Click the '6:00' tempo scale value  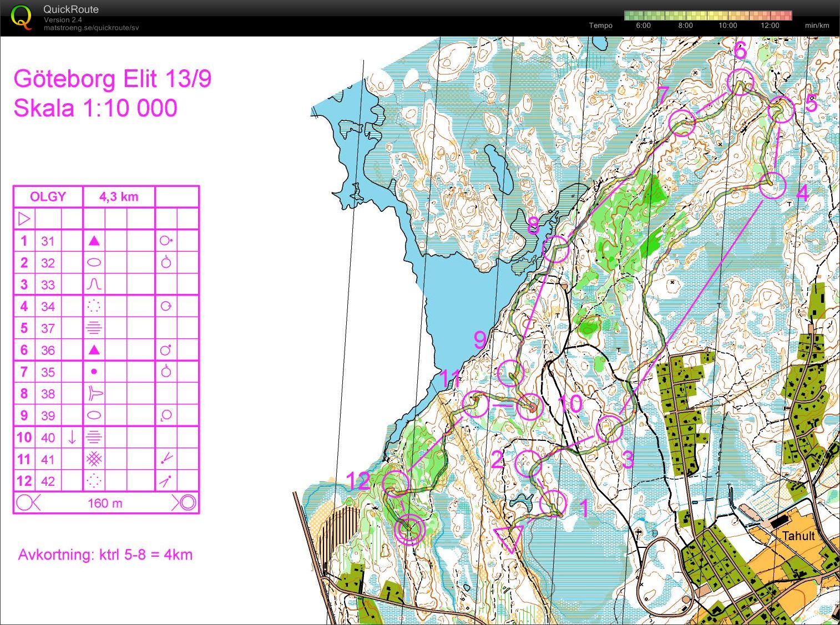pos(643,26)
